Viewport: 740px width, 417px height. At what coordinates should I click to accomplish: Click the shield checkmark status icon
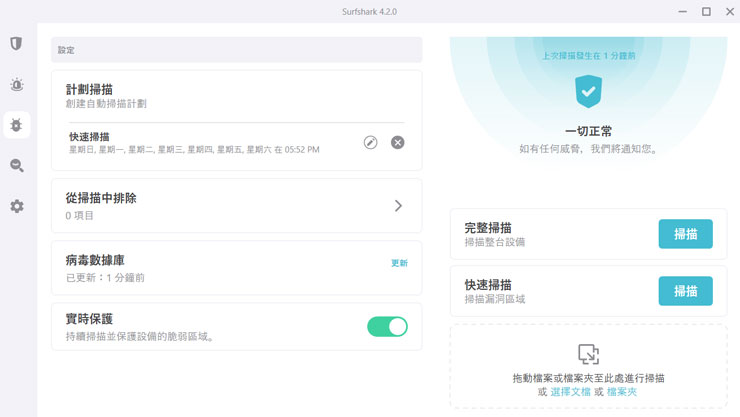pos(588,92)
